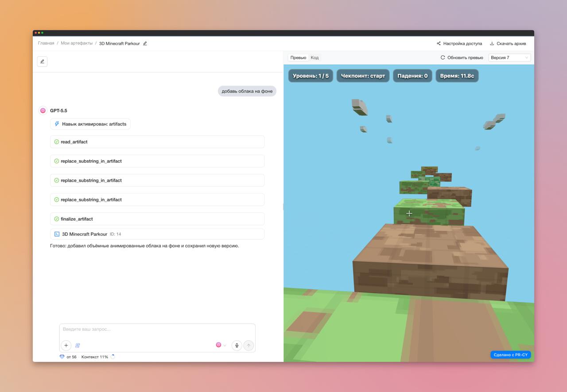Click the user message добавь облака на фоне
This screenshot has height=392, width=567.
pyautogui.click(x=247, y=91)
